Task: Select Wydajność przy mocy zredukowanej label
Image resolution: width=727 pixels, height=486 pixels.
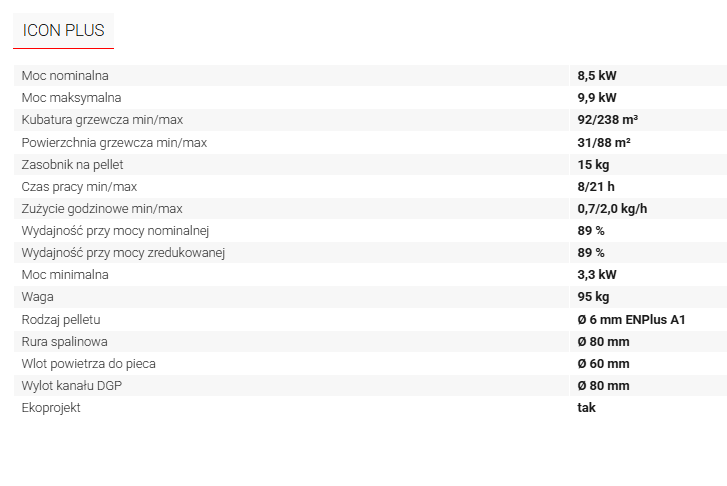Action: coord(123,253)
